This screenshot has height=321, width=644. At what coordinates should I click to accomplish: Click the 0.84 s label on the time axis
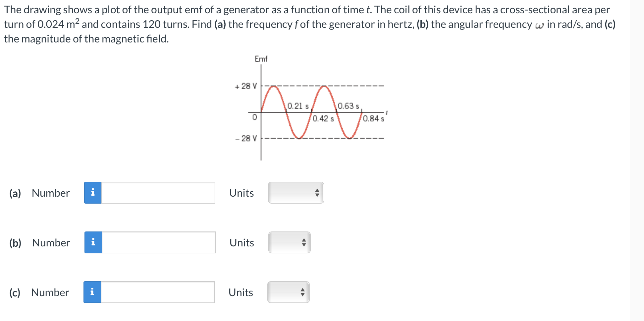tap(373, 118)
